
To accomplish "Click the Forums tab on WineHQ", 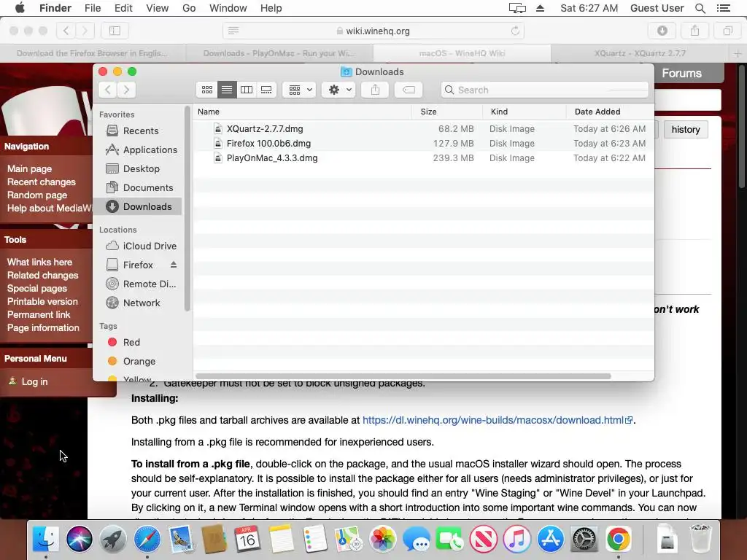I will point(682,73).
